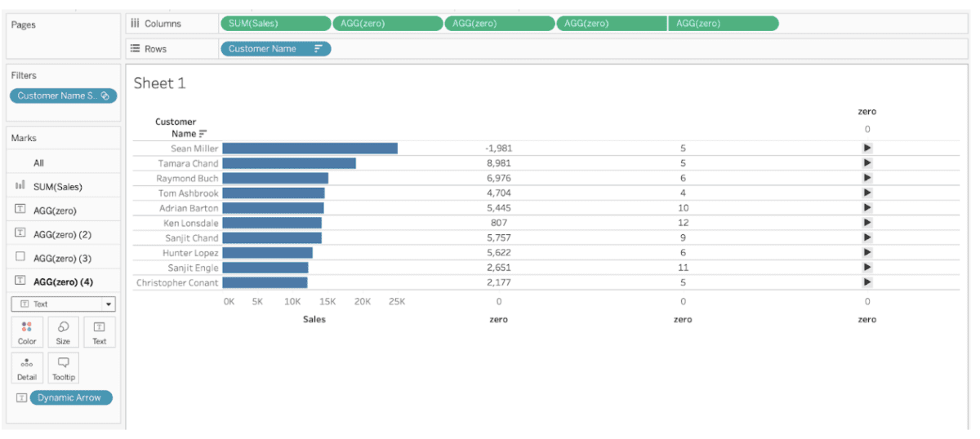Click the Tom Ashbrook row label
The image size is (980, 439).
[189, 193]
